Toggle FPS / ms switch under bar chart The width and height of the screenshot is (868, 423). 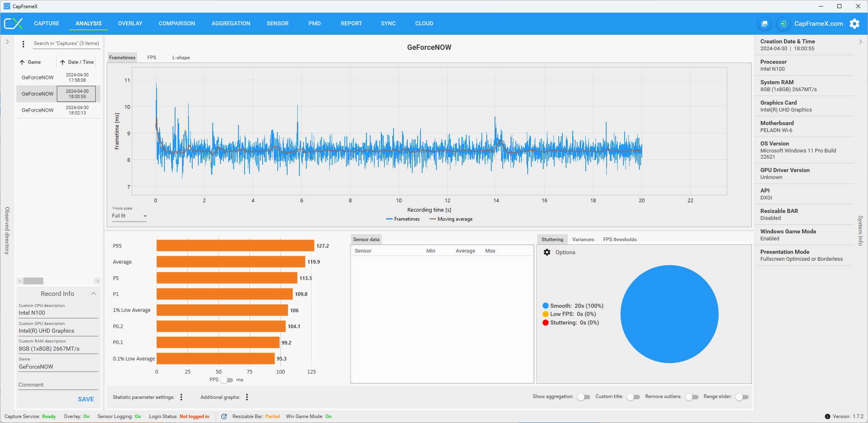(227, 380)
